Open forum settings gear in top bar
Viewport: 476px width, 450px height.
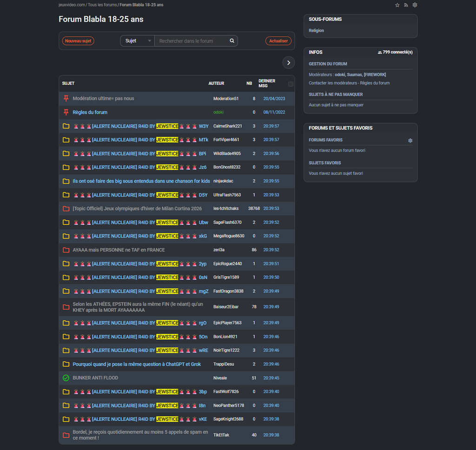(x=415, y=5)
